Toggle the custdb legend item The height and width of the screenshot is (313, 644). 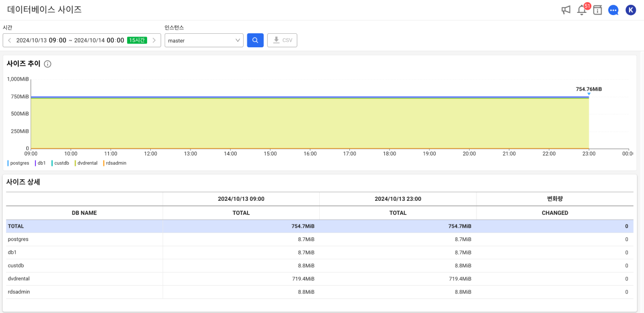(x=61, y=163)
